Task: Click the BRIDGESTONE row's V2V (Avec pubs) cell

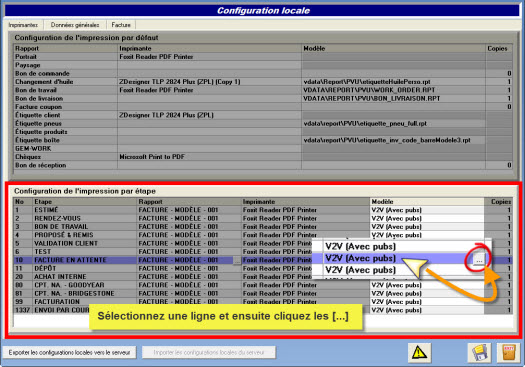Action: pos(427,294)
